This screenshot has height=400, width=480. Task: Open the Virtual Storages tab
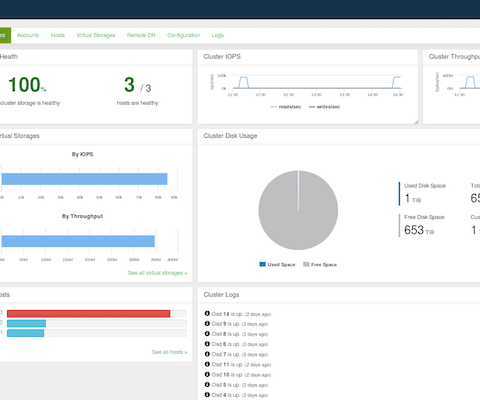point(96,35)
